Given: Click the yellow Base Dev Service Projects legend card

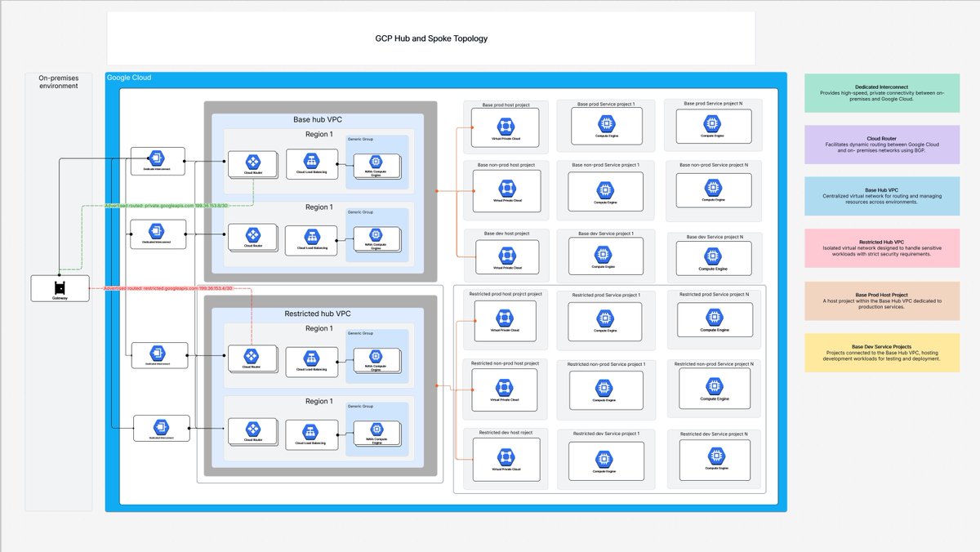Looking at the screenshot, I should tap(883, 353).
